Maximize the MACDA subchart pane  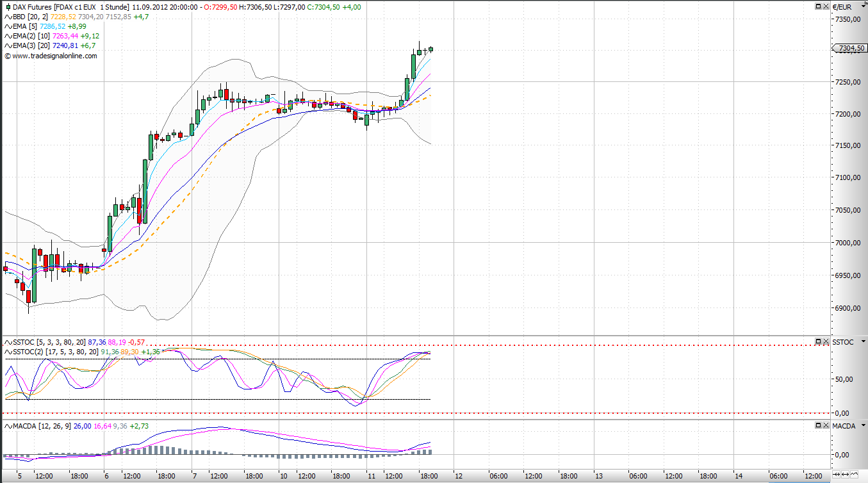(x=818, y=425)
